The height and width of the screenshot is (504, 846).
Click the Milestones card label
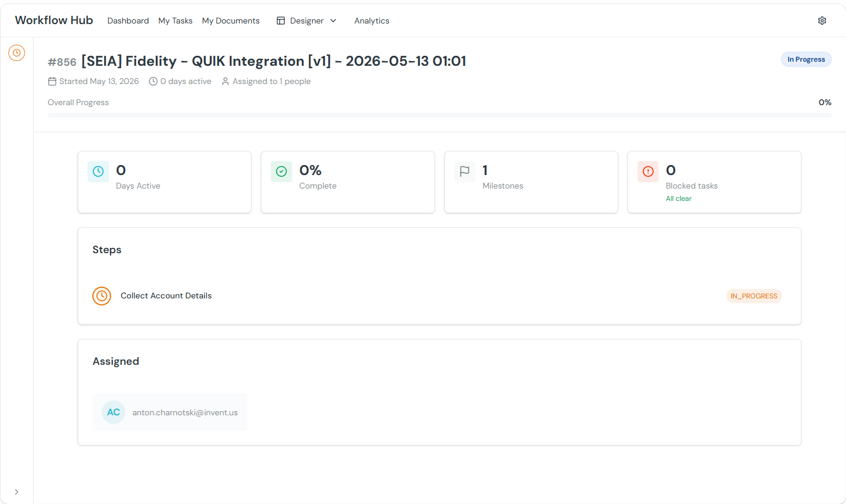(503, 186)
